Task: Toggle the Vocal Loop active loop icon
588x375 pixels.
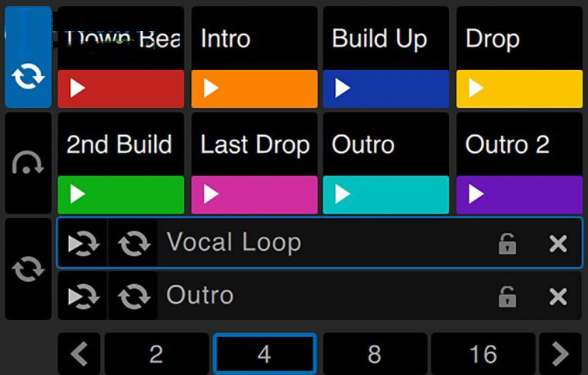Action: coord(133,243)
